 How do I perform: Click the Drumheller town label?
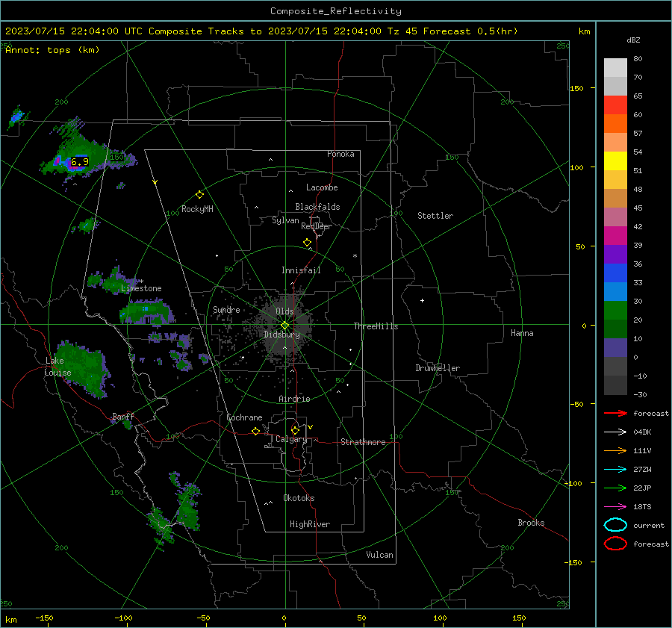(x=438, y=368)
